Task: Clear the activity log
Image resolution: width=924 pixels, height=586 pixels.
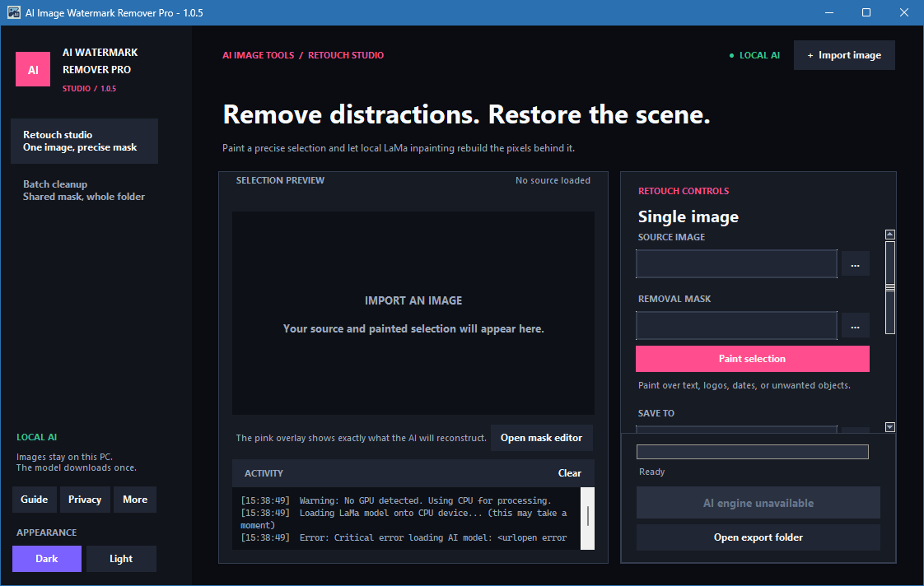Action: [569, 473]
